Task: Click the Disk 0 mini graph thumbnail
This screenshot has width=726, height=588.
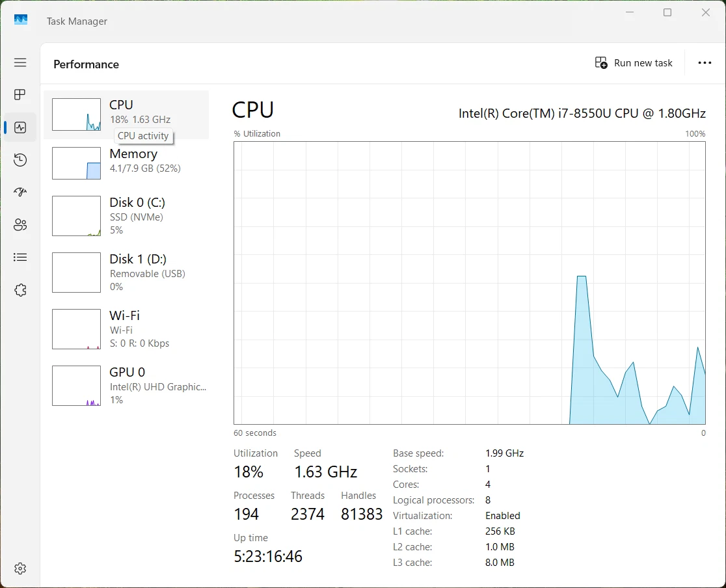Action: tap(76, 216)
